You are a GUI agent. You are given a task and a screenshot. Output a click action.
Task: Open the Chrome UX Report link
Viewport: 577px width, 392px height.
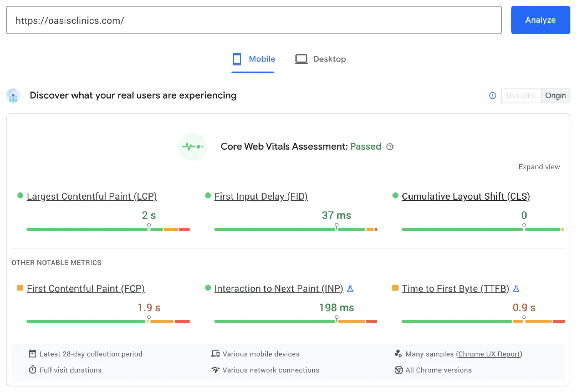[x=489, y=354]
